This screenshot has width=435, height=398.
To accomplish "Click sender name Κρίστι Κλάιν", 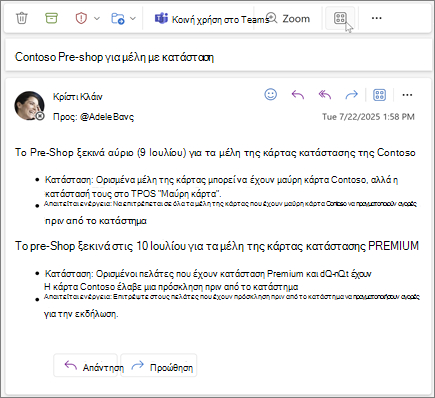I will click(78, 97).
